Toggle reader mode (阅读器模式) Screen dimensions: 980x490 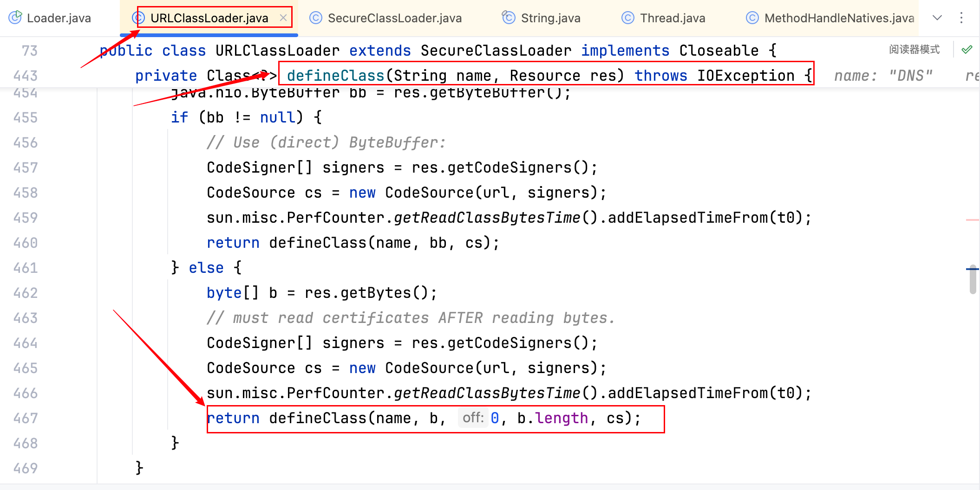tap(914, 50)
